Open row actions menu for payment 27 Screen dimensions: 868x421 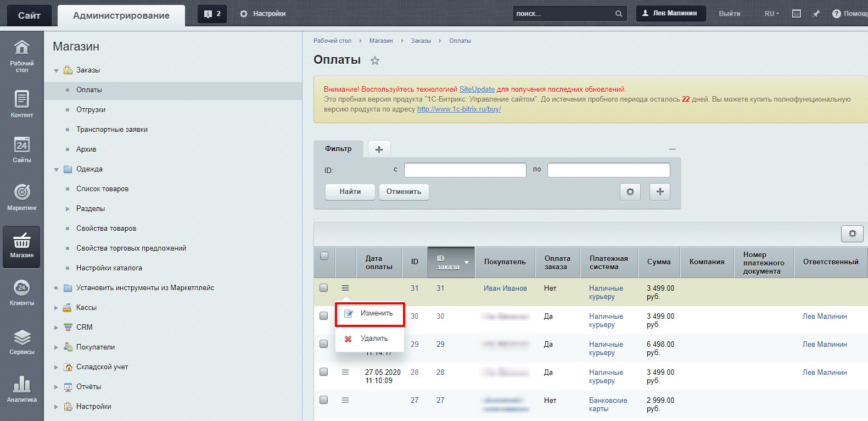pyautogui.click(x=345, y=400)
